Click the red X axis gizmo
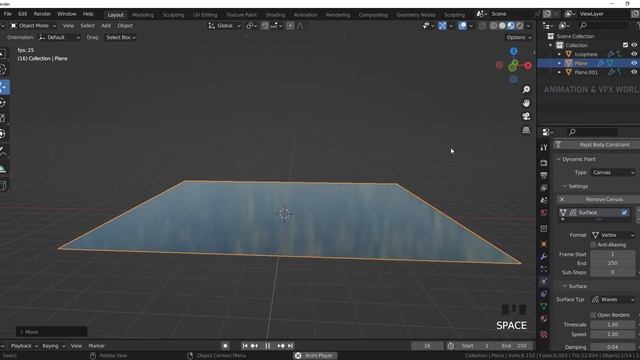Screen dimensions: 640x360 528,65
